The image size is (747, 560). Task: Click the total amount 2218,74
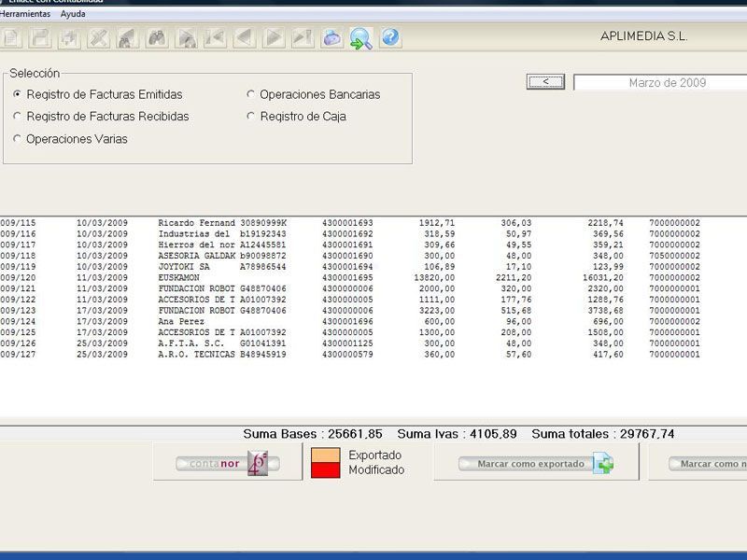pos(605,223)
